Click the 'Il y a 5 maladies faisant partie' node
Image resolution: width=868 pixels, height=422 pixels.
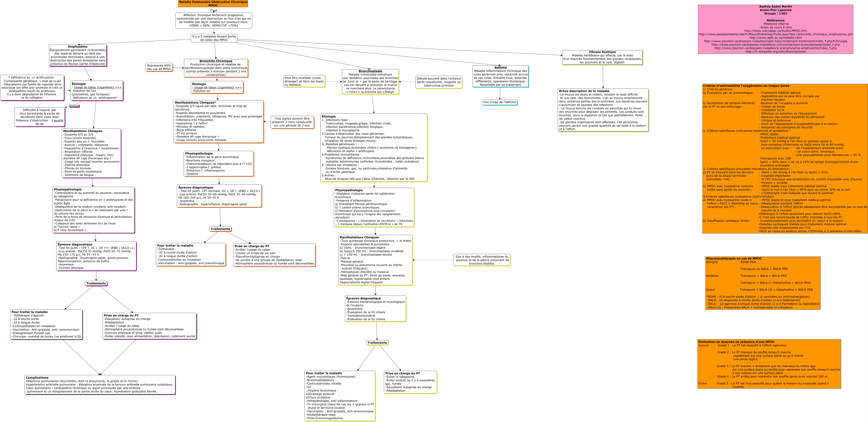click(214, 38)
